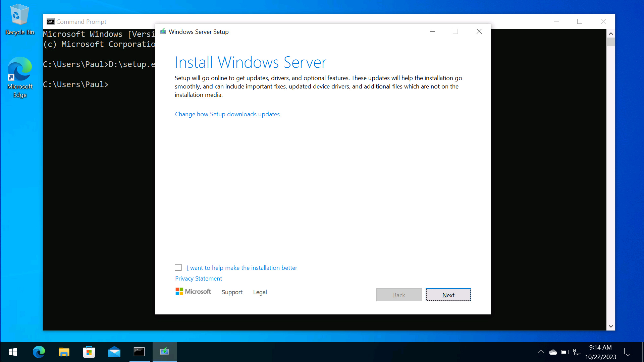The height and width of the screenshot is (362, 644).
Task: Select Windows Server Setup taskbar icon
Action: (x=165, y=352)
